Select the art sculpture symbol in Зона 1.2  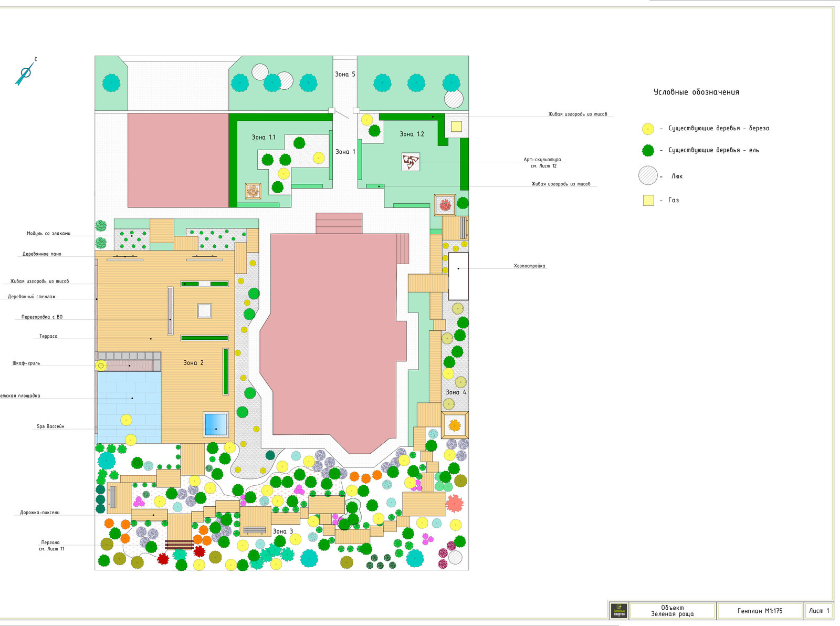[411, 162]
